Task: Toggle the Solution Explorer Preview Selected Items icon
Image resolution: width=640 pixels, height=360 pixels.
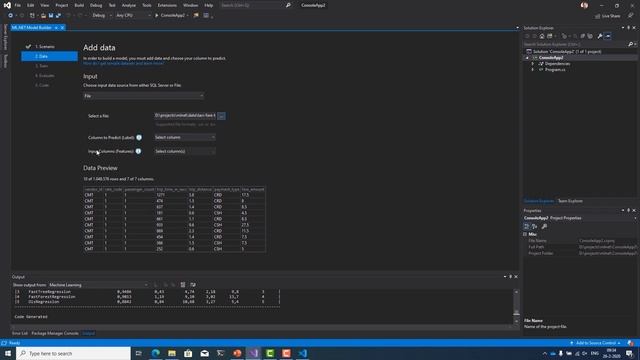Action: 608,36
